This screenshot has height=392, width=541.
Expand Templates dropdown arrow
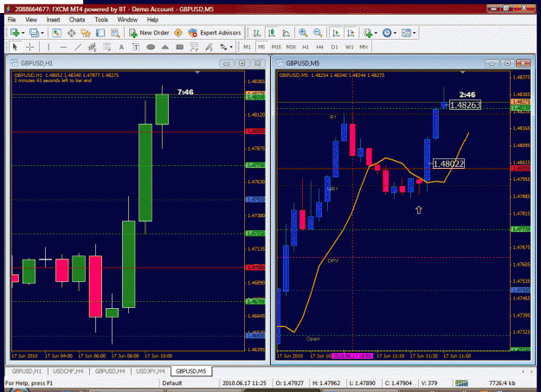(x=415, y=33)
